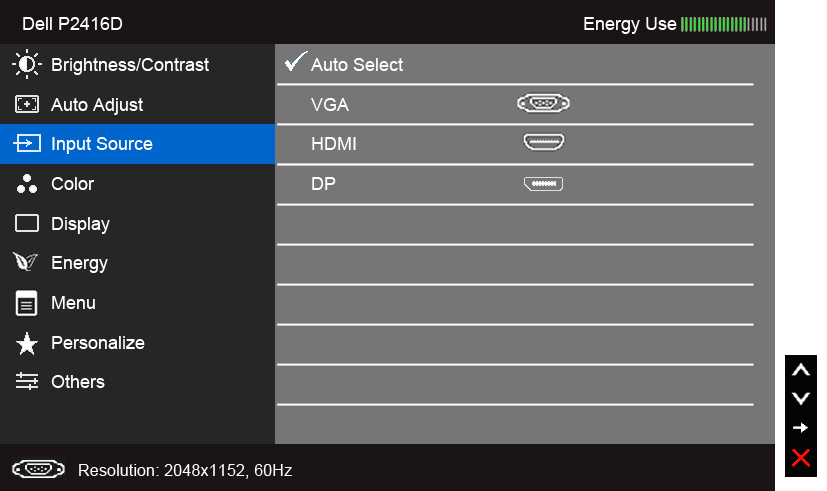The image size is (827, 491).
Task: Click the Others sliders icon
Action: click(x=26, y=381)
